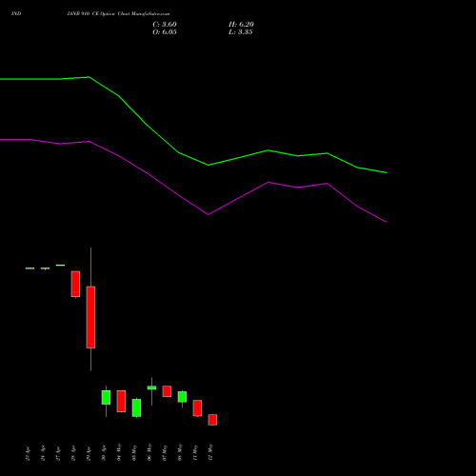Screen dimensions: 476x476
Task: Click the tall red candle for 29 Apr
Action: [90, 317]
